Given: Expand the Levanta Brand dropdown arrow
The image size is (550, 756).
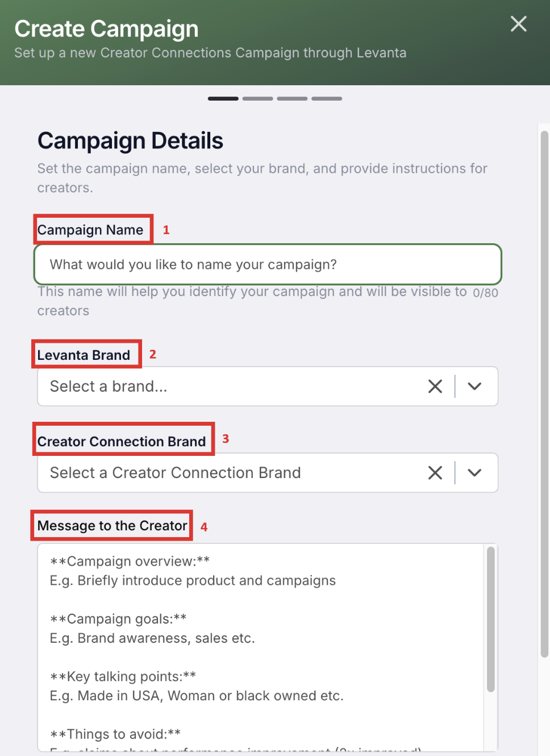Looking at the screenshot, I should [474, 387].
